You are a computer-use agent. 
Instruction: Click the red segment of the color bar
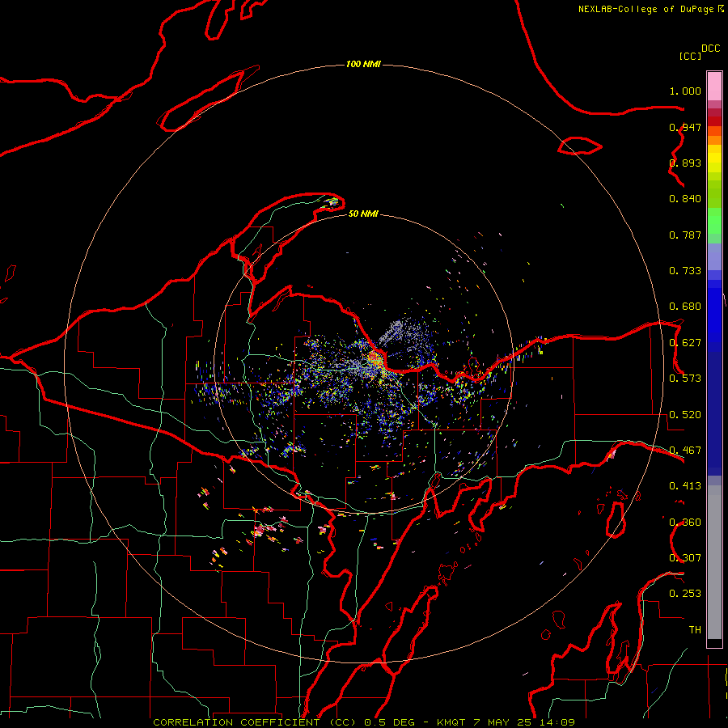(x=714, y=121)
